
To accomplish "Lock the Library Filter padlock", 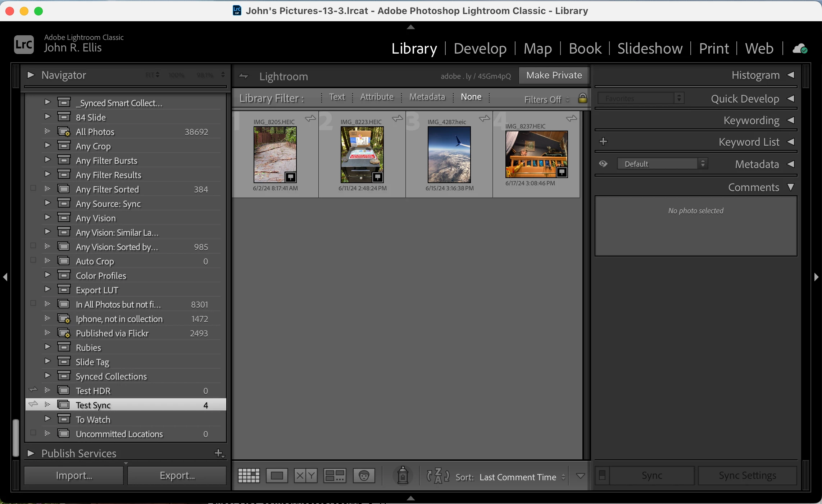I will click(582, 98).
